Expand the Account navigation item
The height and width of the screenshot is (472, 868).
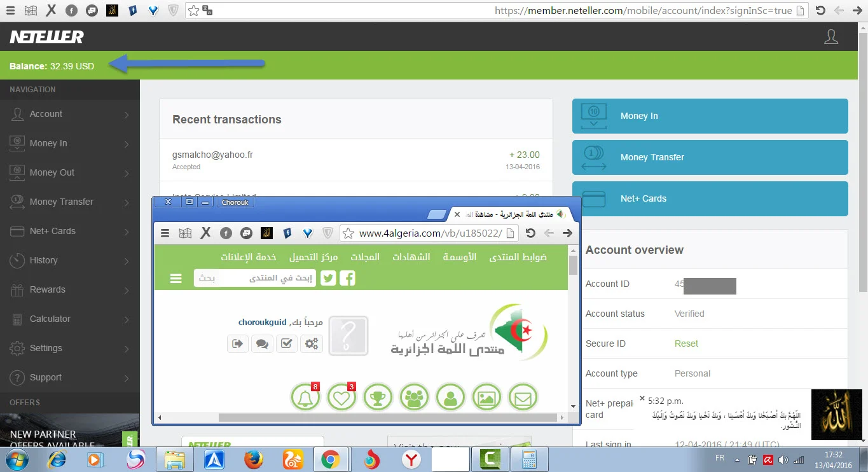coord(70,115)
